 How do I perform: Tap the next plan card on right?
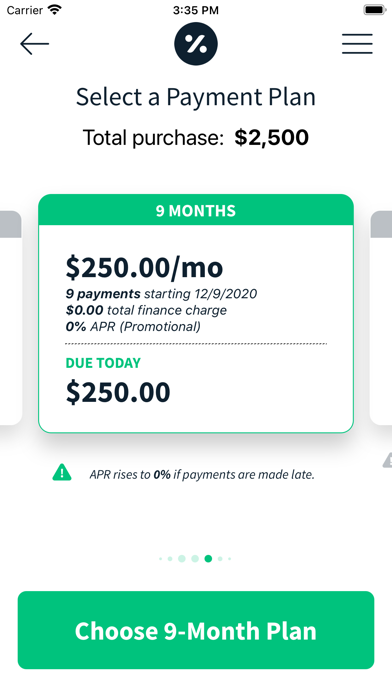[x=381, y=318]
